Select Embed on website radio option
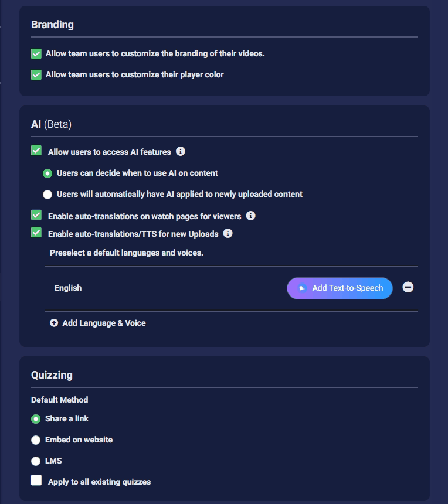448x504 pixels. point(36,440)
